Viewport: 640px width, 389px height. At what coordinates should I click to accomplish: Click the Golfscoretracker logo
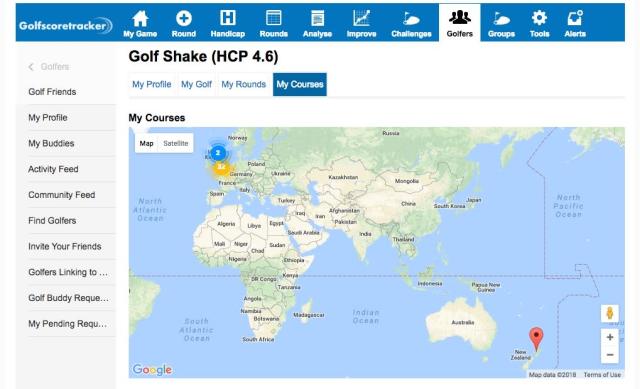point(65,25)
